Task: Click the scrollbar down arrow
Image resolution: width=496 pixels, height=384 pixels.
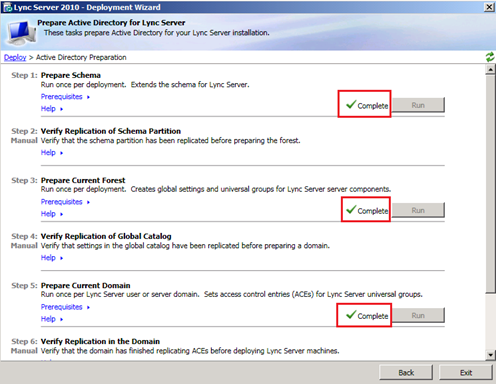Action: [490, 355]
